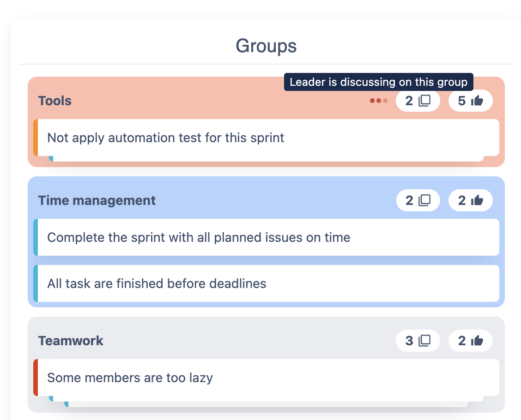
Task: Open card "All task are finished before deadlines"
Action: pos(157,283)
